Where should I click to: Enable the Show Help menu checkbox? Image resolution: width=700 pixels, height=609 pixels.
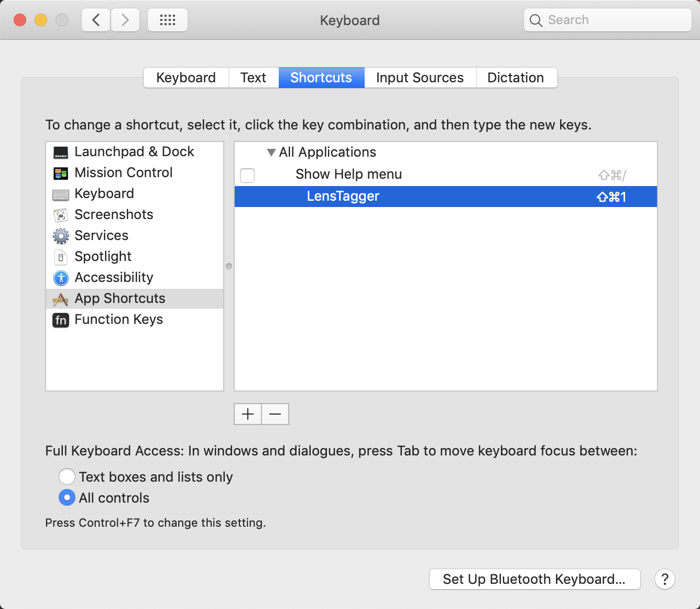tap(247, 175)
